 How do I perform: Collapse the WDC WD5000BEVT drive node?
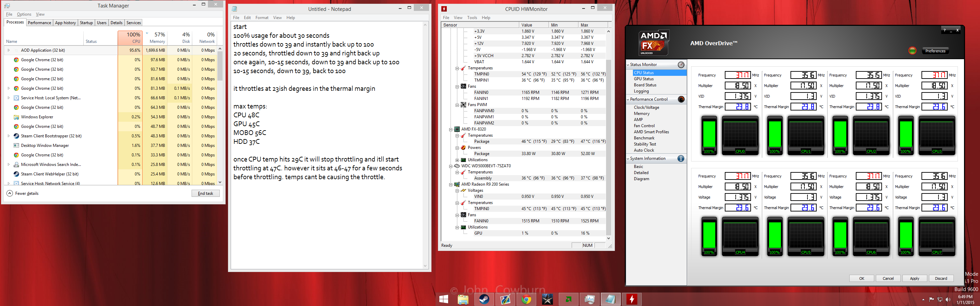tap(451, 166)
